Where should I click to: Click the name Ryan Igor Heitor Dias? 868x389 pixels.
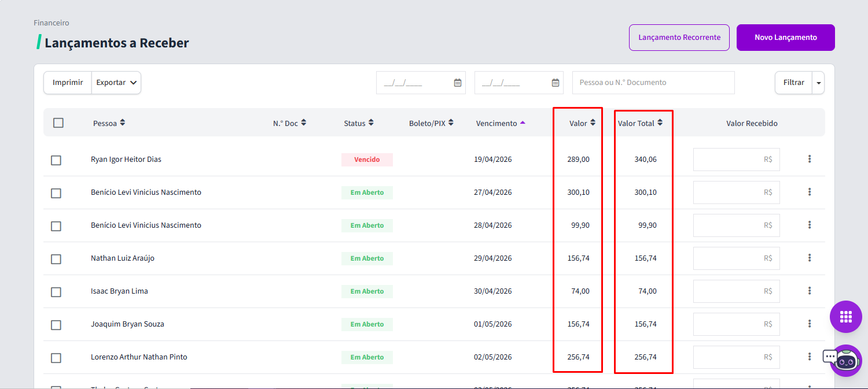click(126, 160)
